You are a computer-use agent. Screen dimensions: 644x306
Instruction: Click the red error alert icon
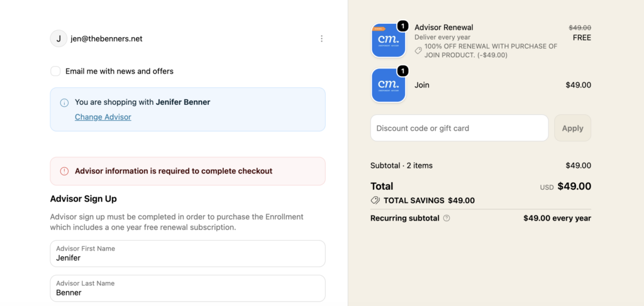(64, 171)
